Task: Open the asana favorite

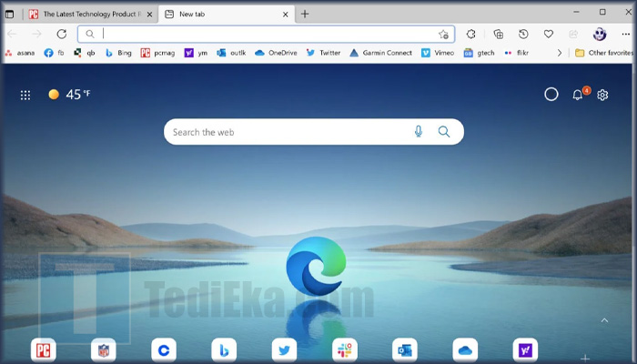Action: 20,53
